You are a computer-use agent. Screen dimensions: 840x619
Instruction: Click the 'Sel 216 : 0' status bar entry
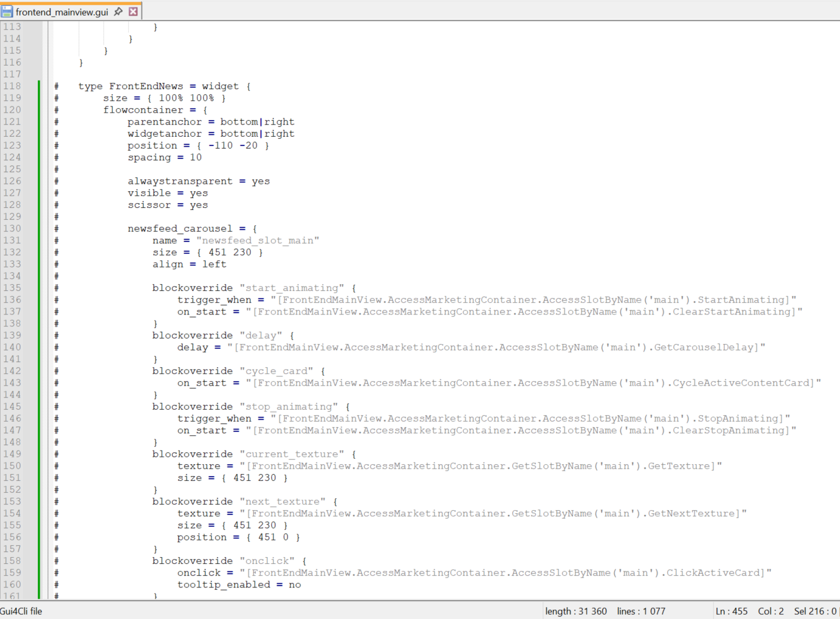point(815,611)
